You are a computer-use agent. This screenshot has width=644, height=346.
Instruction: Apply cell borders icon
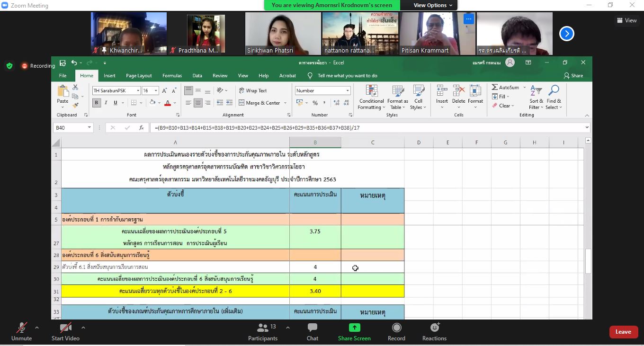click(x=134, y=103)
